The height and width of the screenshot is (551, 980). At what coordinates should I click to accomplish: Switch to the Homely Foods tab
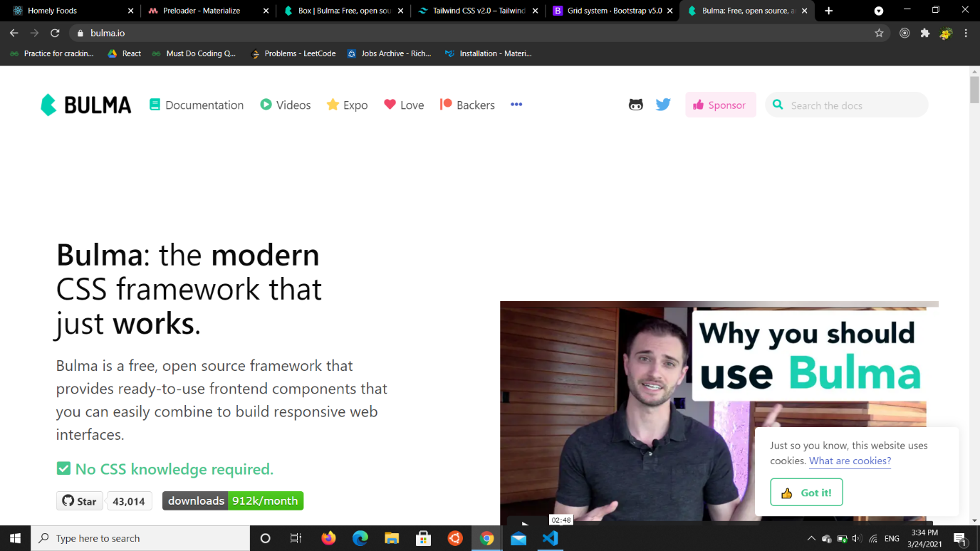[68, 11]
